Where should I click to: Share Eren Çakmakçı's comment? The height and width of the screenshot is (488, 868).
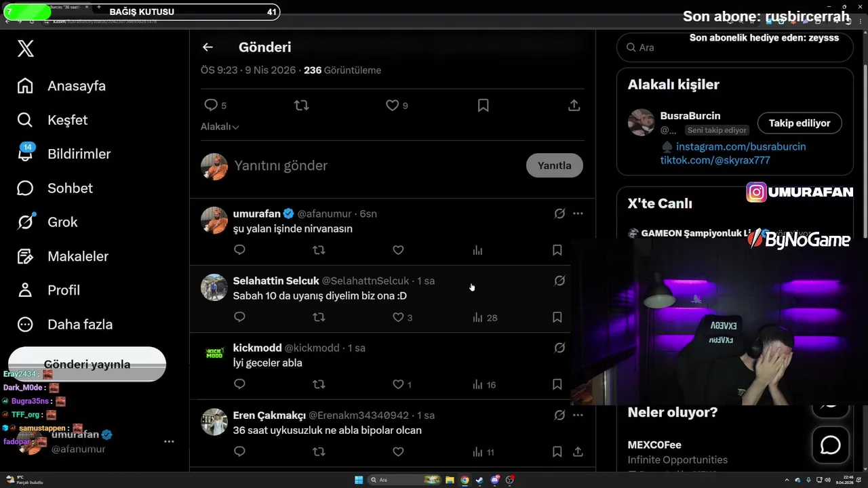click(x=578, y=451)
